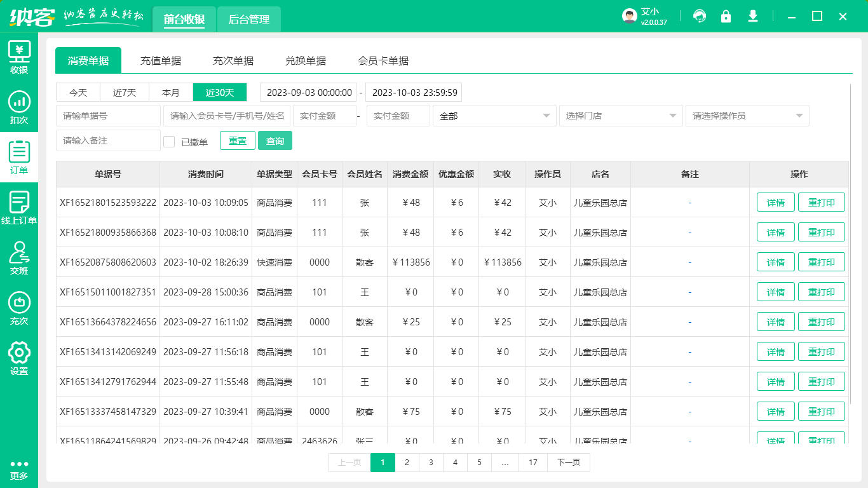Open the 交班 shift handover module
The width and height of the screenshot is (868, 488).
pos(19,257)
